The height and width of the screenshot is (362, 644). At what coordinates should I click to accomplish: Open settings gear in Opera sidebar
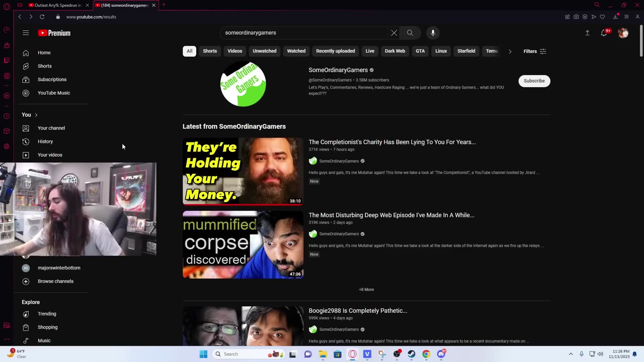7,146
